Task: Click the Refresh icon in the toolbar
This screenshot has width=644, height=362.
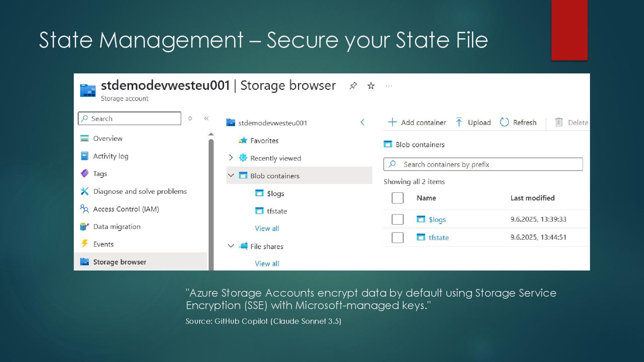Action: pos(504,122)
